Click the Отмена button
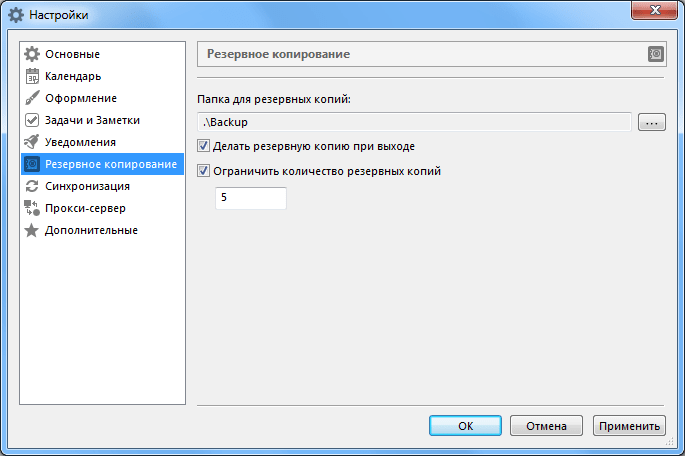This screenshot has height=456, width=685. tap(546, 426)
